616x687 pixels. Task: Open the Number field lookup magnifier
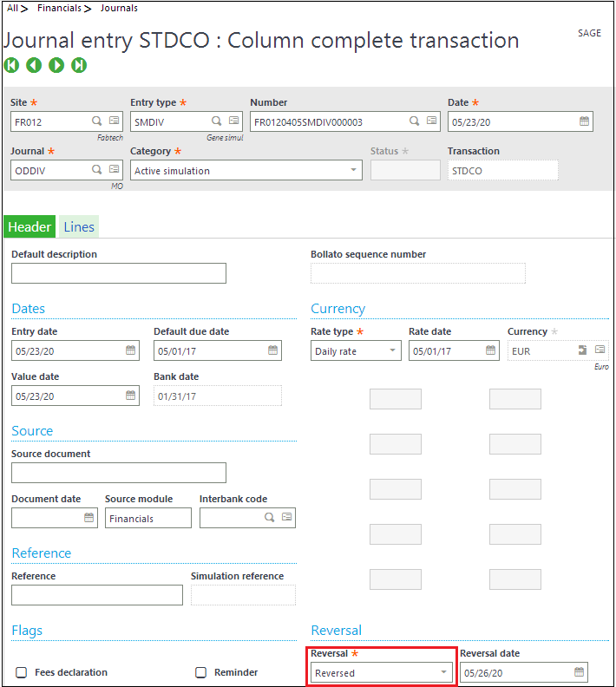click(x=414, y=121)
